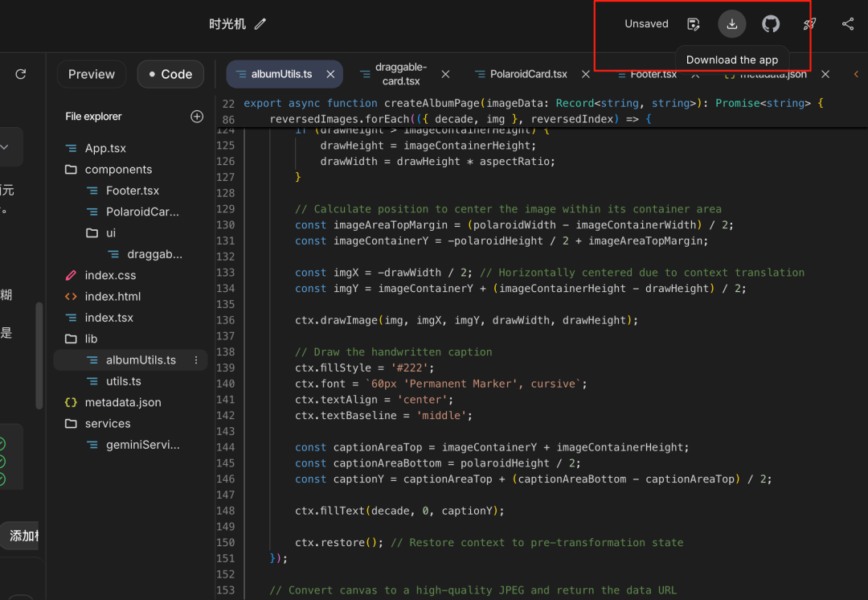Viewport: 868px width, 600px height.
Task: Click the pencil icon to rename 时光机
Action: tap(260, 24)
